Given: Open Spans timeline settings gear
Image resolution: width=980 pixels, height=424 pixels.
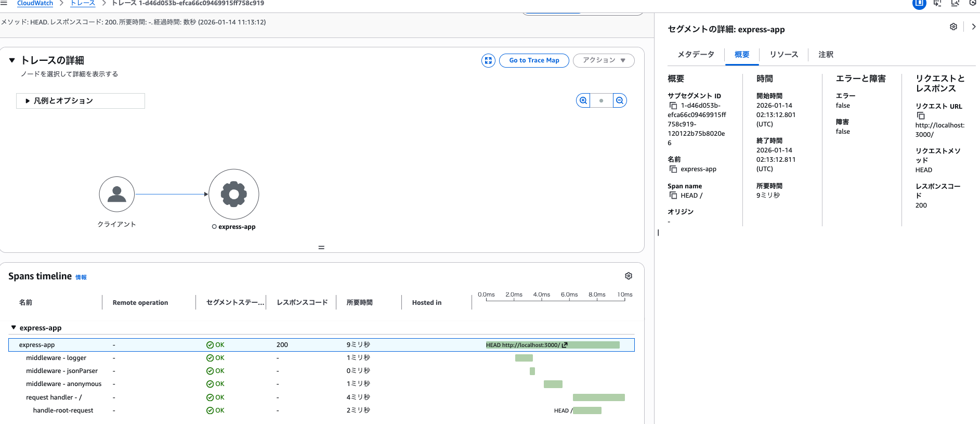Looking at the screenshot, I should tap(629, 276).
